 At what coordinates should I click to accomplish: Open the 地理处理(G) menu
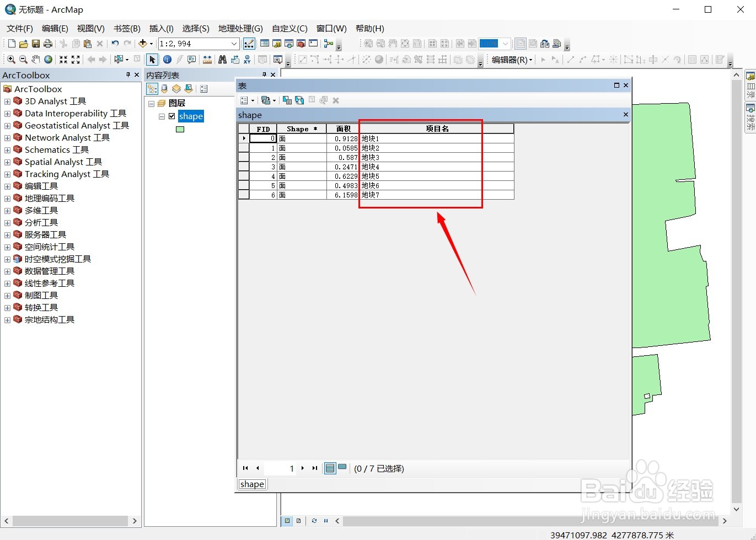pyautogui.click(x=240, y=29)
